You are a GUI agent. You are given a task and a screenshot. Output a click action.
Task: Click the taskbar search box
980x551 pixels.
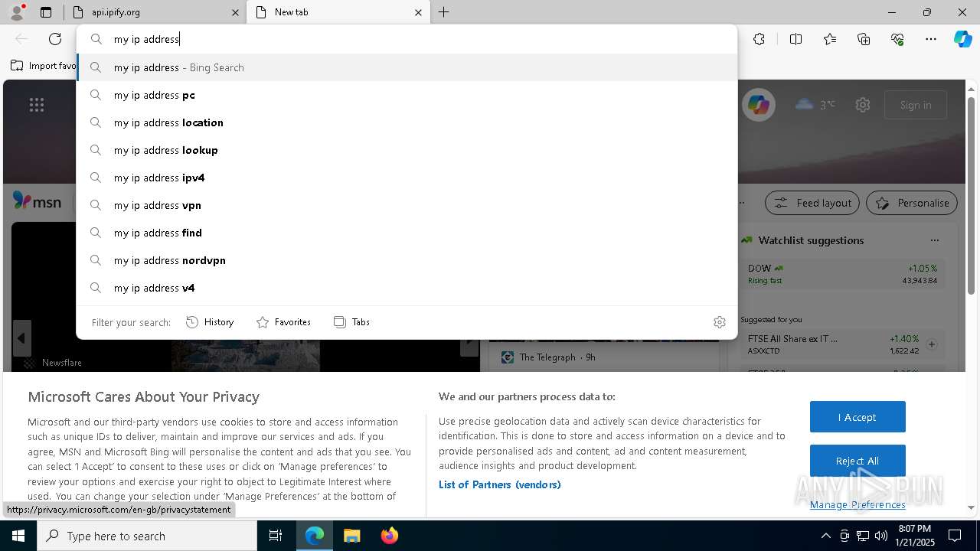pyautogui.click(x=147, y=536)
